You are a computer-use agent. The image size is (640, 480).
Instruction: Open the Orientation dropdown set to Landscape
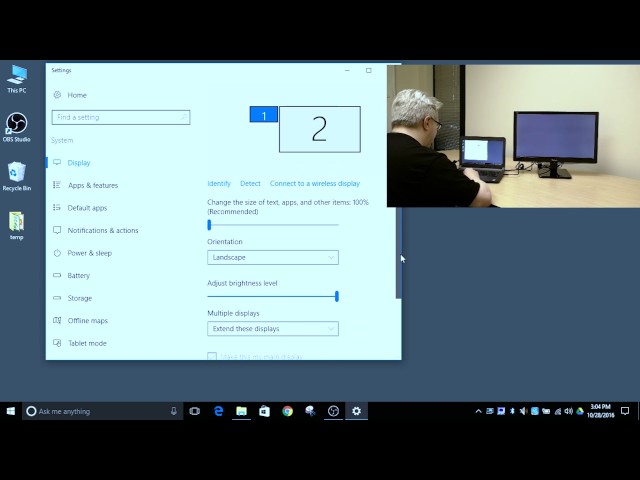pos(273,258)
